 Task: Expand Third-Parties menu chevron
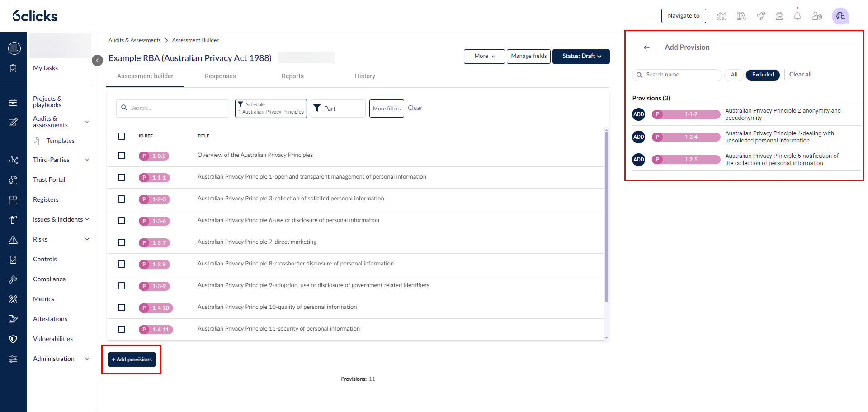click(x=87, y=160)
